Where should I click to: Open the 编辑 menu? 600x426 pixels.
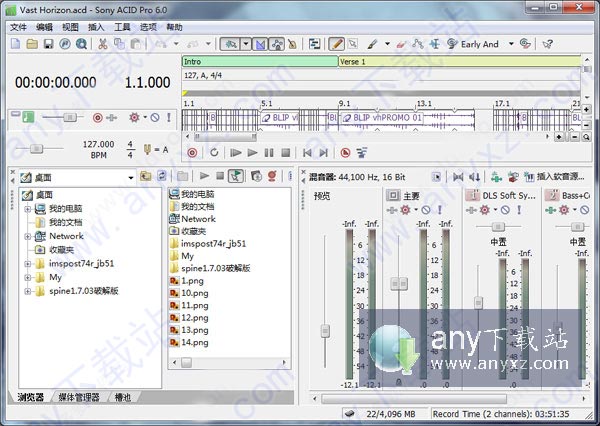pos(44,27)
